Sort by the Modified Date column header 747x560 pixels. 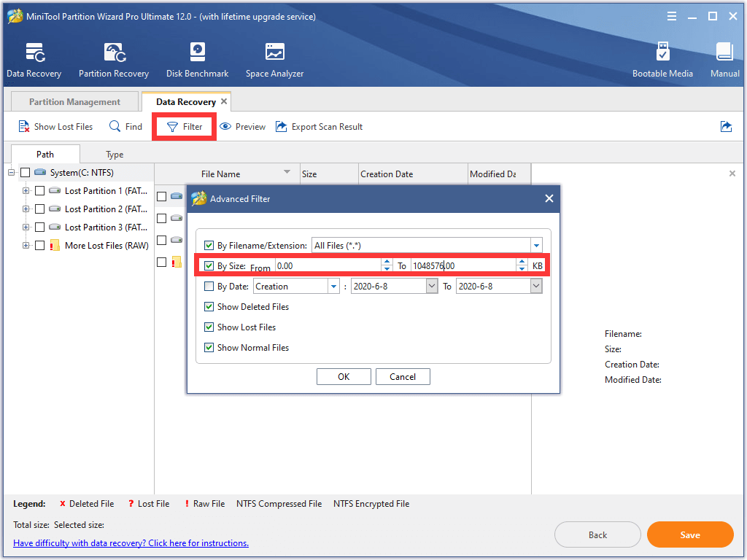pos(499,174)
